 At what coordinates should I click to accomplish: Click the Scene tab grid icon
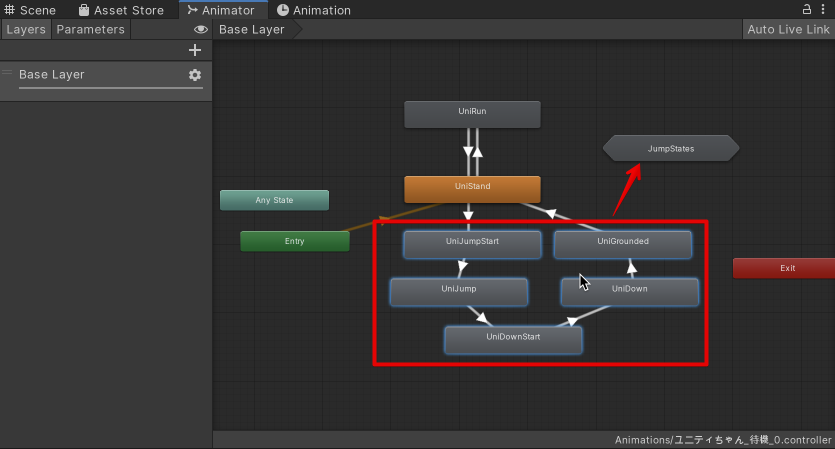click(10, 10)
